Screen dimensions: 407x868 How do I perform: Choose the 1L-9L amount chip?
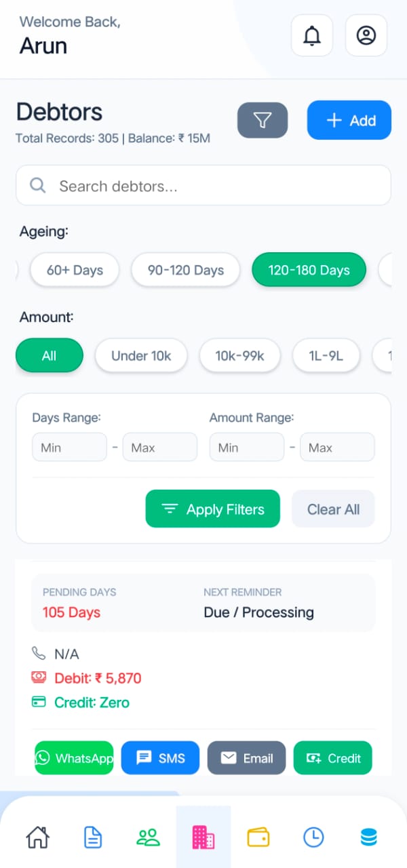[326, 356]
